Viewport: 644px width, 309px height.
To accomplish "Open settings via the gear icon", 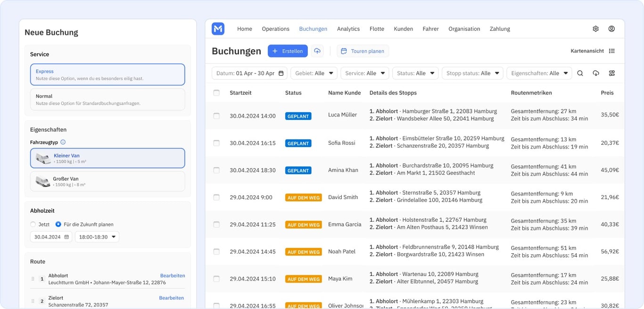I will pyautogui.click(x=595, y=29).
